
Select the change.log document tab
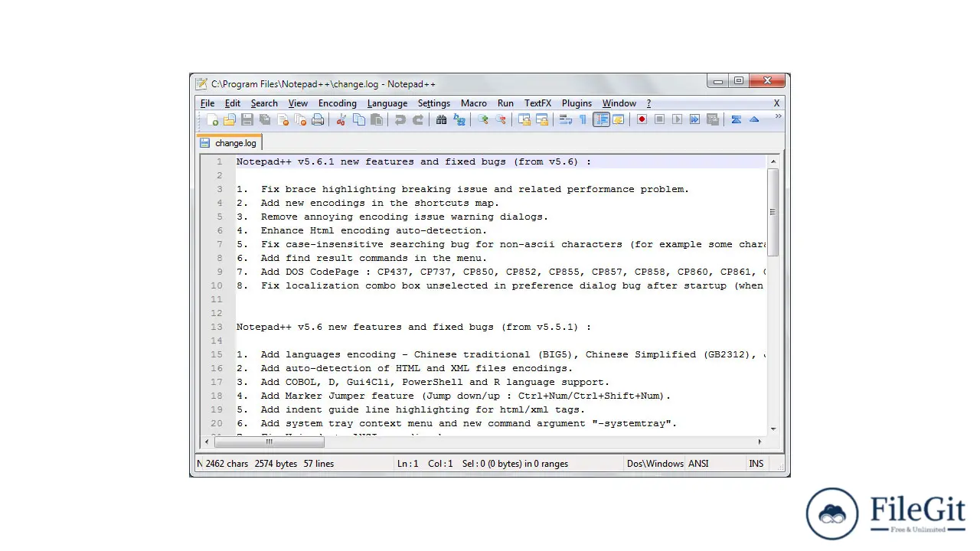[230, 143]
